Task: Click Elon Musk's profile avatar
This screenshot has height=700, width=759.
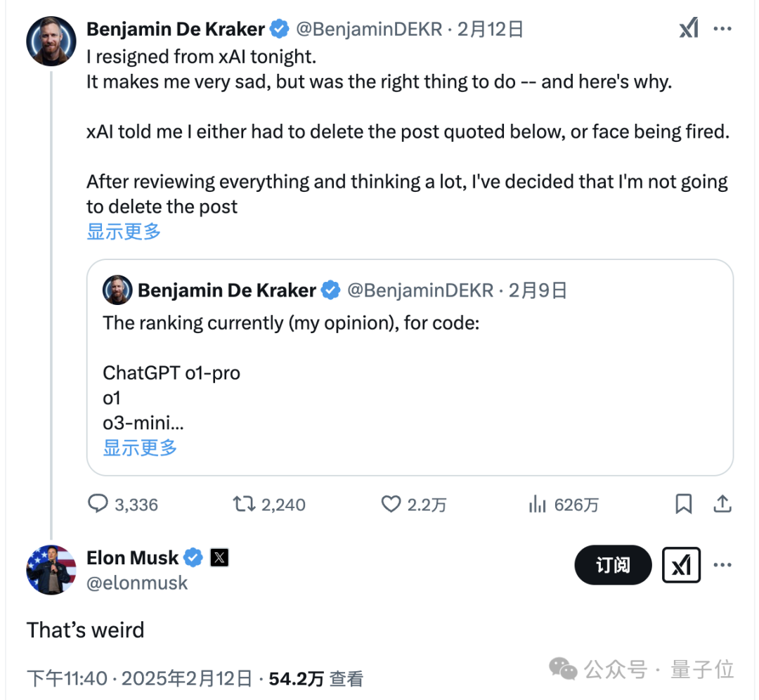Action: pyautogui.click(x=51, y=570)
